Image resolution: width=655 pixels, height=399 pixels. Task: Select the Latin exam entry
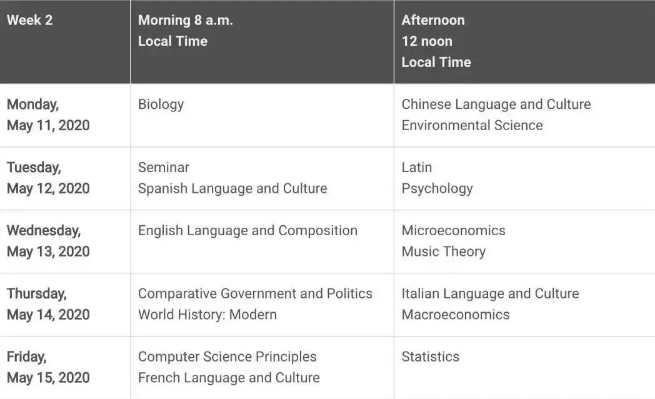coord(416,168)
